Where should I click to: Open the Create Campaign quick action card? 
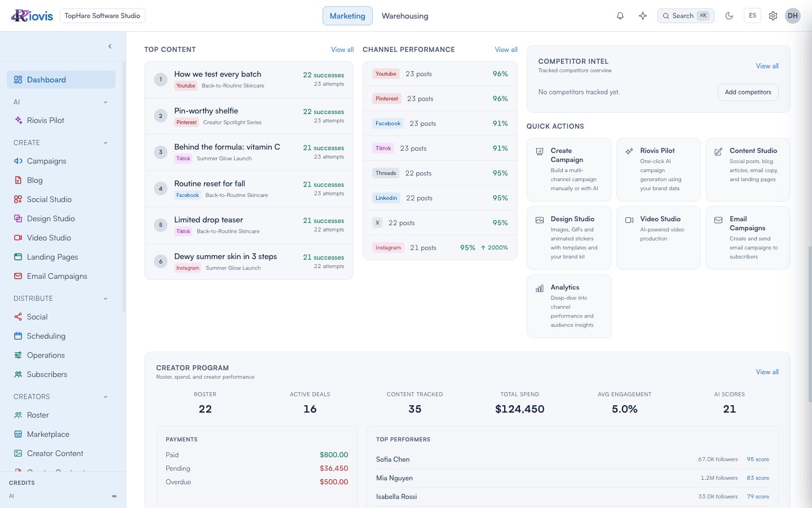tap(569, 169)
